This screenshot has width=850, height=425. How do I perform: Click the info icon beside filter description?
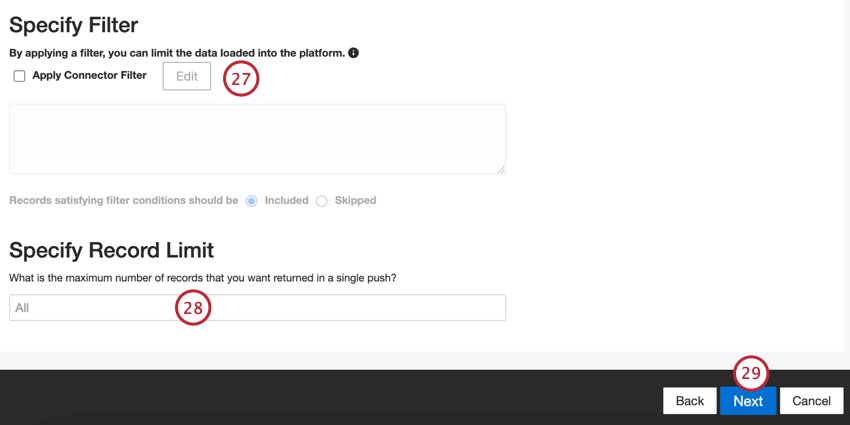coord(353,53)
